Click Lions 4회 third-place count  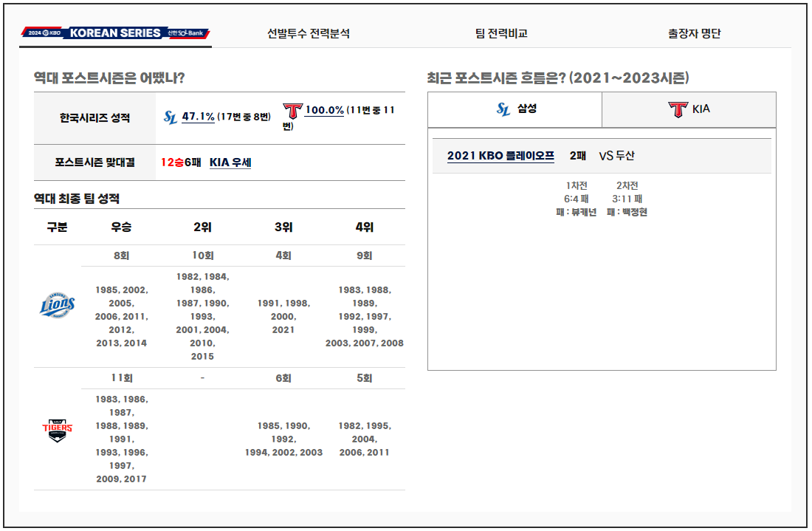[x=283, y=256]
